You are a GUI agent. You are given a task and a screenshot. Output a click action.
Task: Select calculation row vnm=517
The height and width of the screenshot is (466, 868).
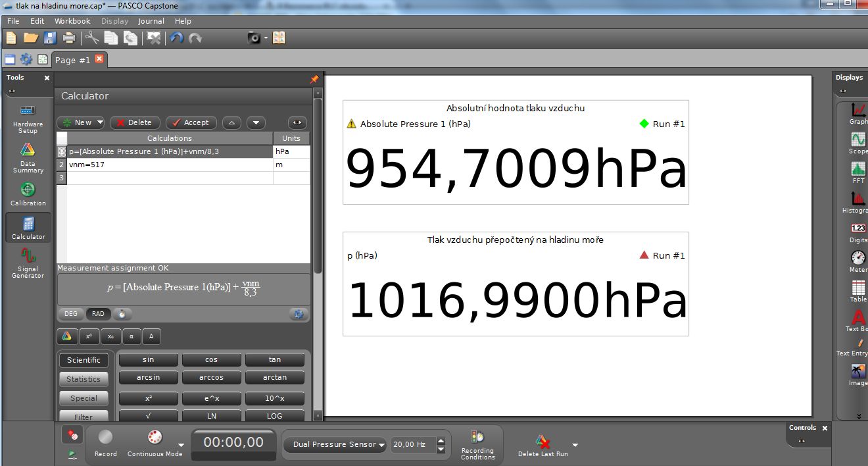pyautogui.click(x=170, y=165)
